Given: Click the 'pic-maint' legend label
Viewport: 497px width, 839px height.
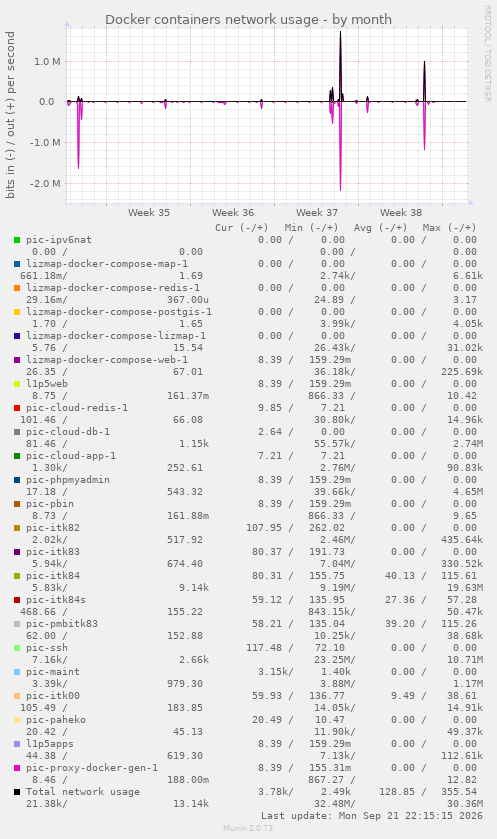Looking at the screenshot, I should 53,672.
